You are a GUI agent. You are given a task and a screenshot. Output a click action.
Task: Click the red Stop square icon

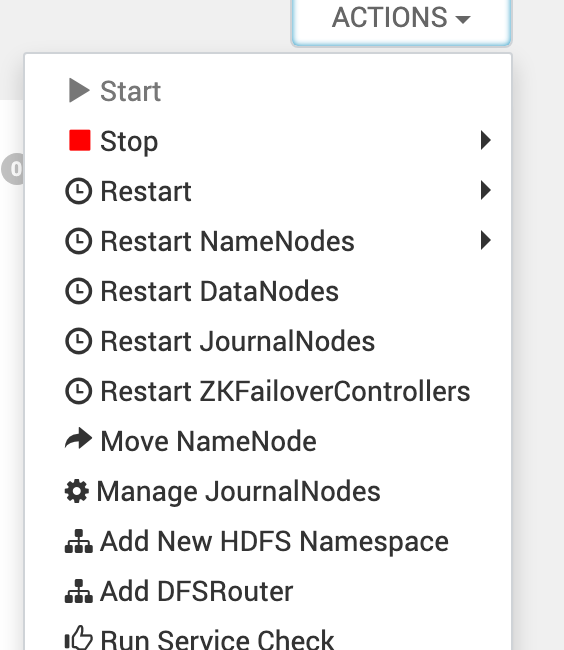tap(80, 140)
